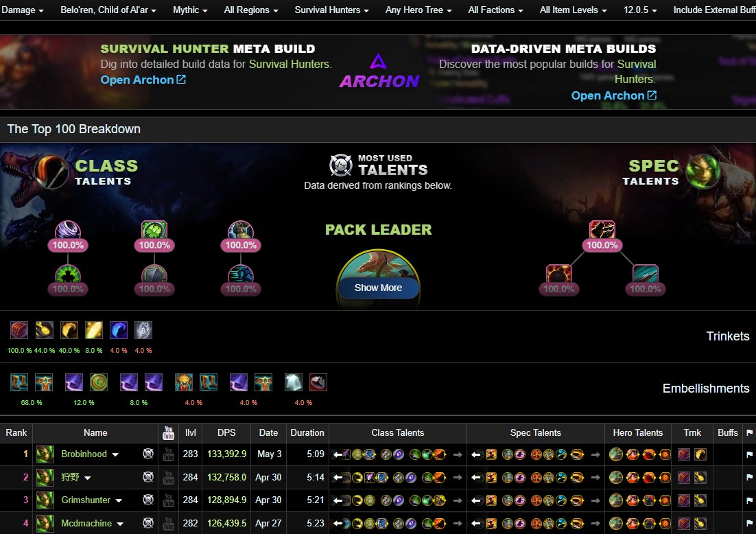
Task: Open the 12.0.5 patch dropdown
Action: (x=640, y=10)
